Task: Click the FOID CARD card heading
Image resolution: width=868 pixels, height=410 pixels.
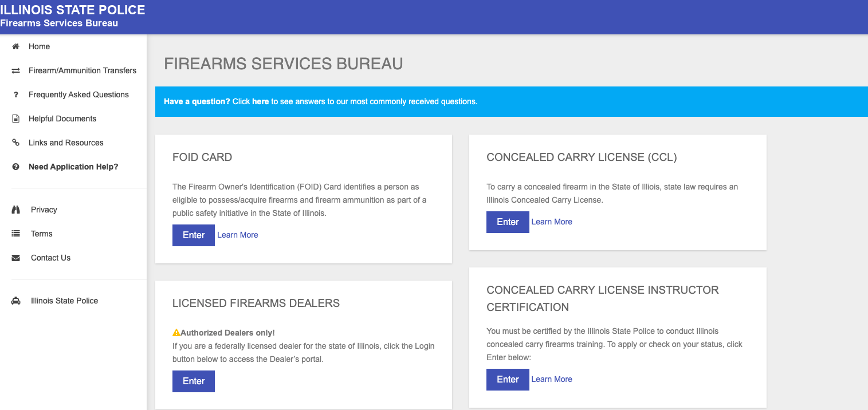Action: 202,157
